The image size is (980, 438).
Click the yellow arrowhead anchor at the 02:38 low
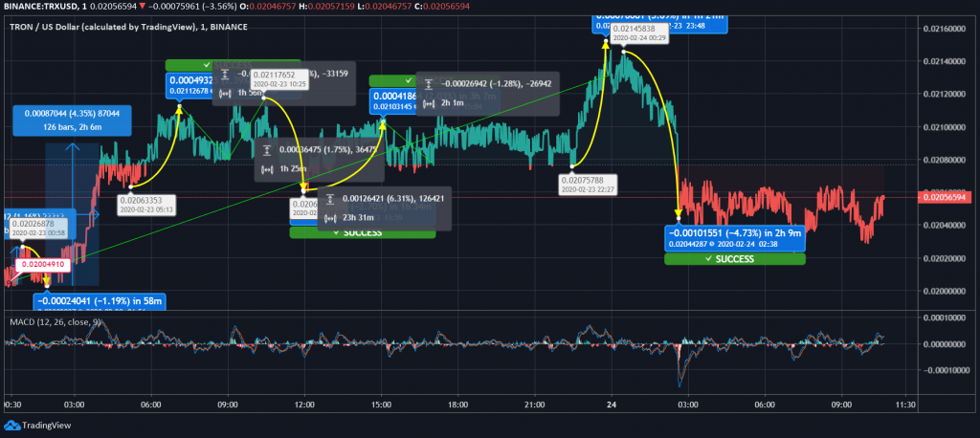[679, 215]
